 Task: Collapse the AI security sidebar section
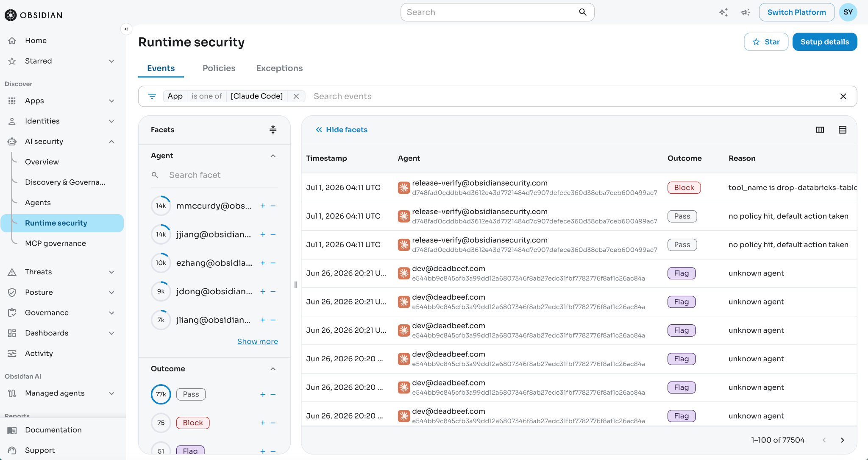111,142
